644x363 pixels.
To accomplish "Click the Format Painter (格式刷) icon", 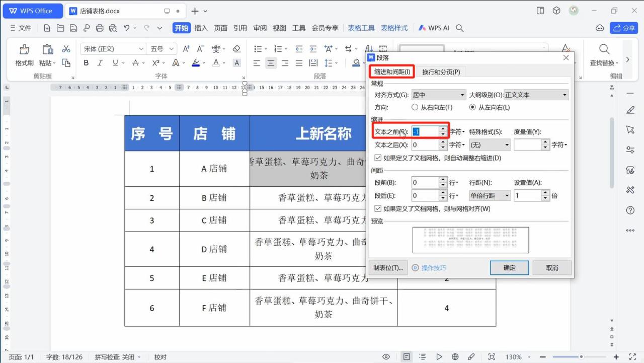I will pos(24,49).
